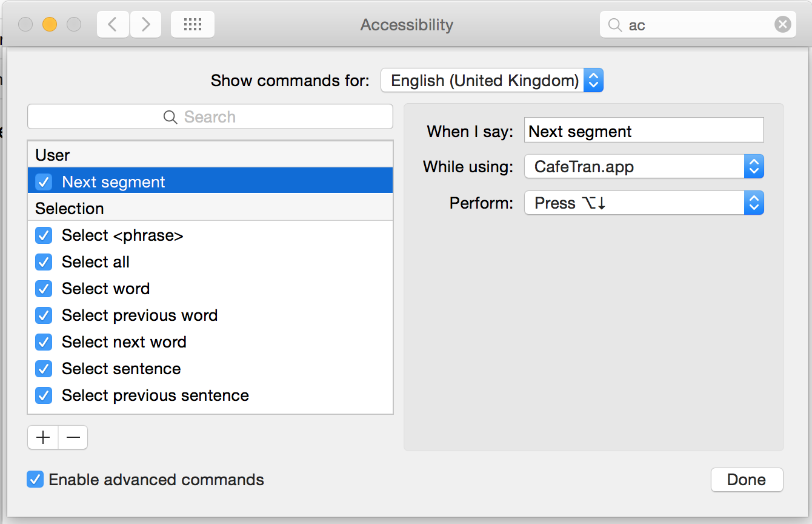Screen dimensions: 812x524
Task: Open the show-all preferences grid
Action: pyautogui.click(x=192, y=25)
